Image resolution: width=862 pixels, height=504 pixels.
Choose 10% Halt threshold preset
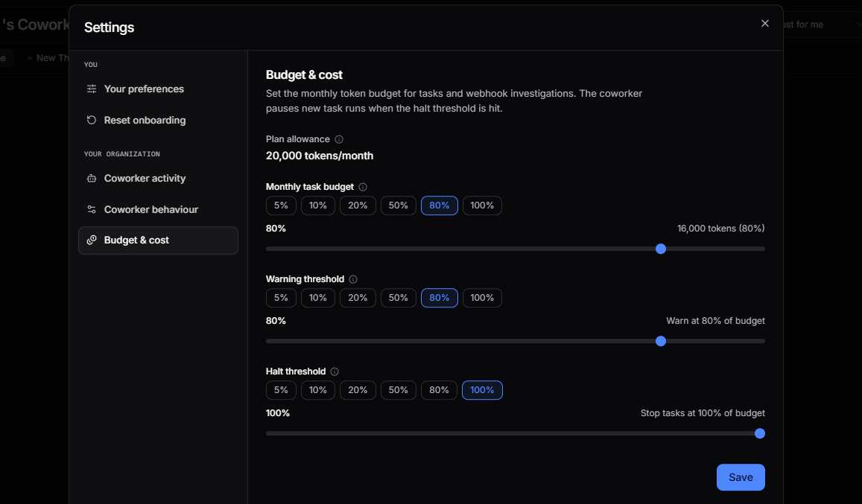pos(317,390)
